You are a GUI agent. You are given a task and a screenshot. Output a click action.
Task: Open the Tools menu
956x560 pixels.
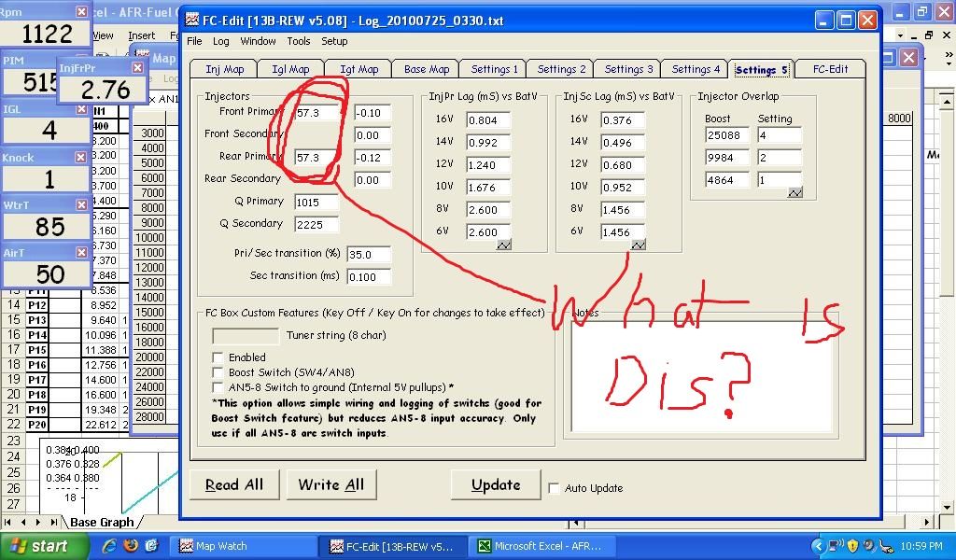click(x=299, y=41)
